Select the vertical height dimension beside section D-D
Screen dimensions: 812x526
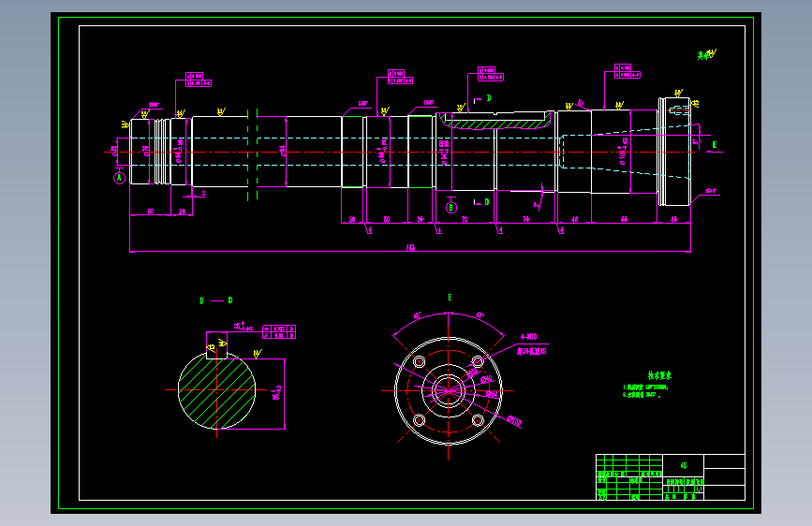click(277, 392)
